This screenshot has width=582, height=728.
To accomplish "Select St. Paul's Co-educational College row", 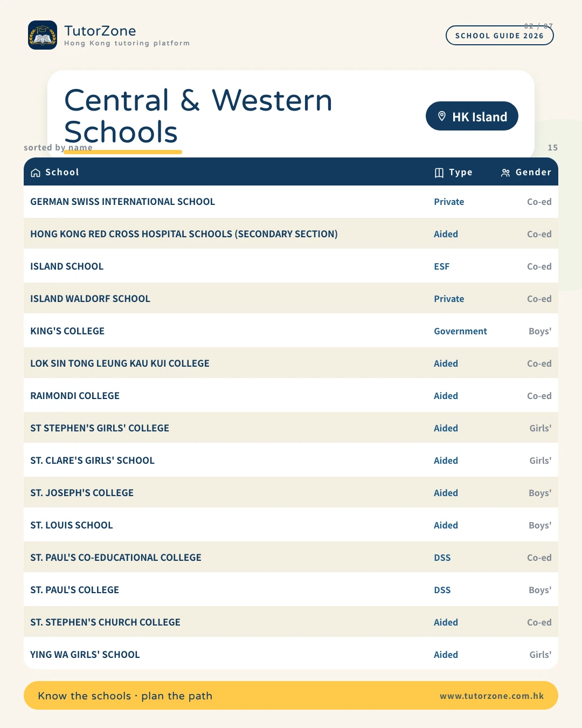I will click(x=291, y=558).
